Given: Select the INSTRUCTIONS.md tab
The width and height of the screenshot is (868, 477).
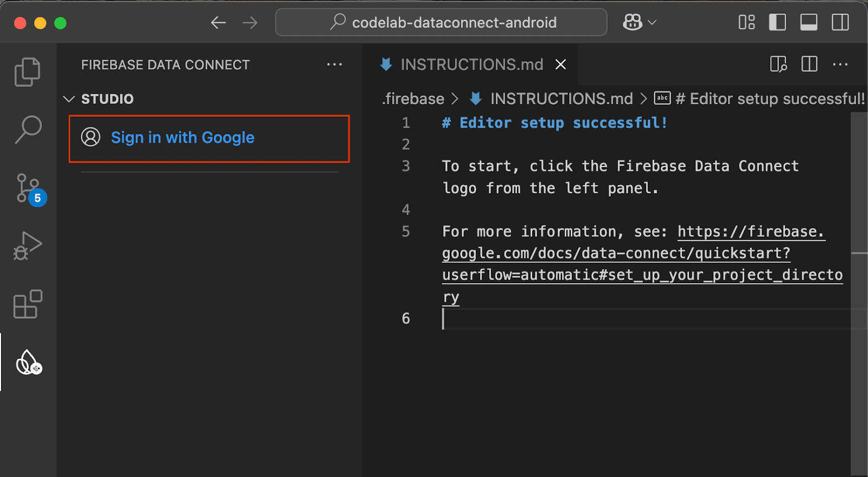Looking at the screenshot, I should [471, 65].
